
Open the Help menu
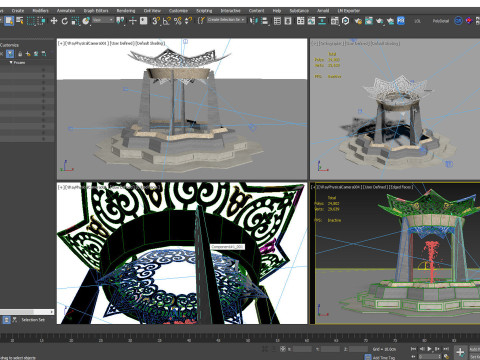[x=277, y=11]
